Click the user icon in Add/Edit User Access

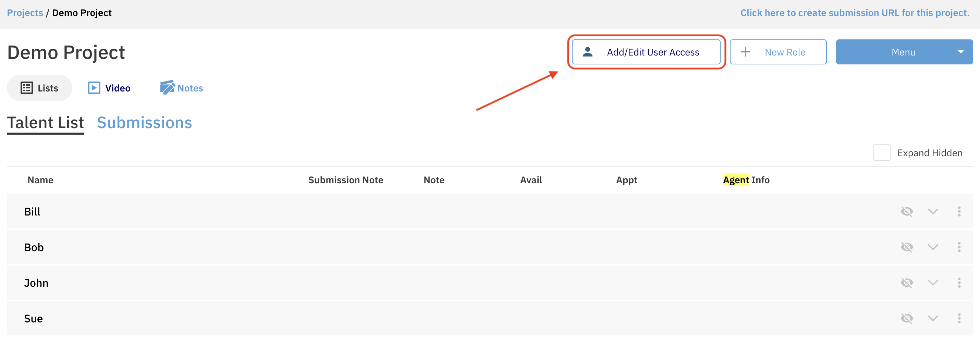pos(587,52)
